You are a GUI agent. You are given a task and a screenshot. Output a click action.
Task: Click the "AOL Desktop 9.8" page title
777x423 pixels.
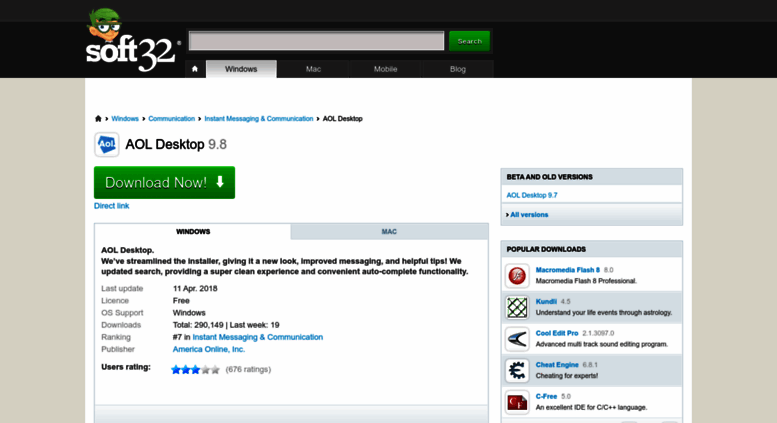[176, 145]
